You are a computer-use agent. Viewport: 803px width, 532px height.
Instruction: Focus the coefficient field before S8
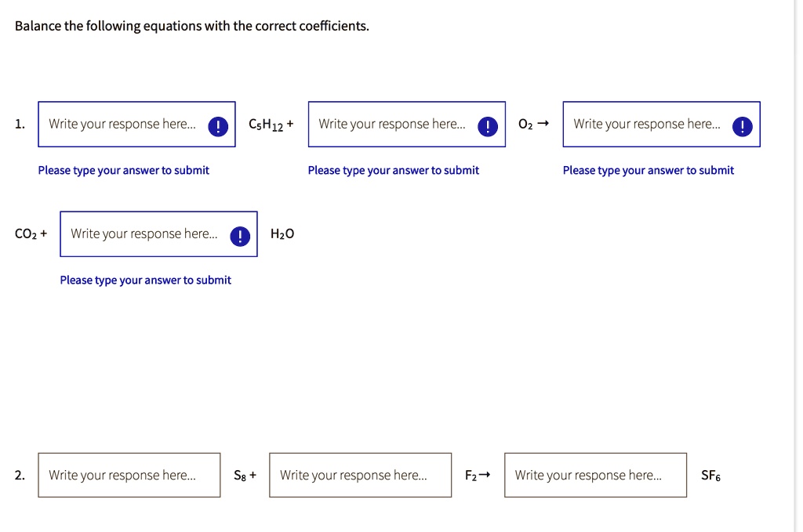tap(129, 476)
